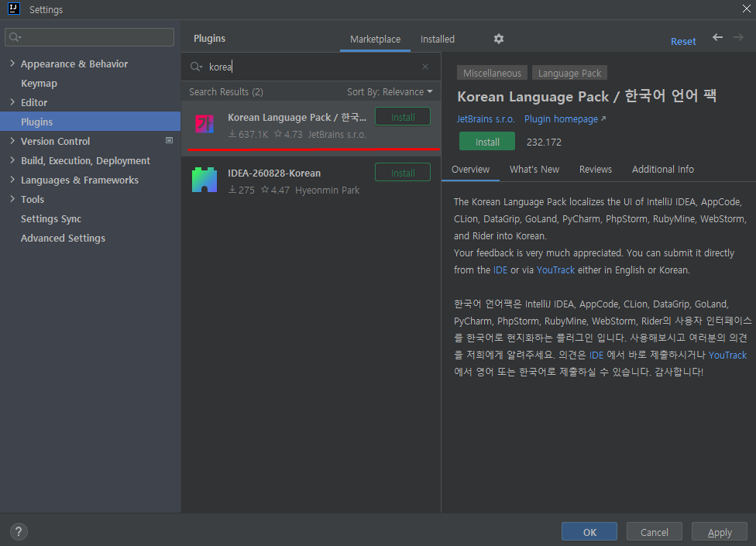Click the IDE link in English description
The image size is (756, 546).
[x=500, y=270]
